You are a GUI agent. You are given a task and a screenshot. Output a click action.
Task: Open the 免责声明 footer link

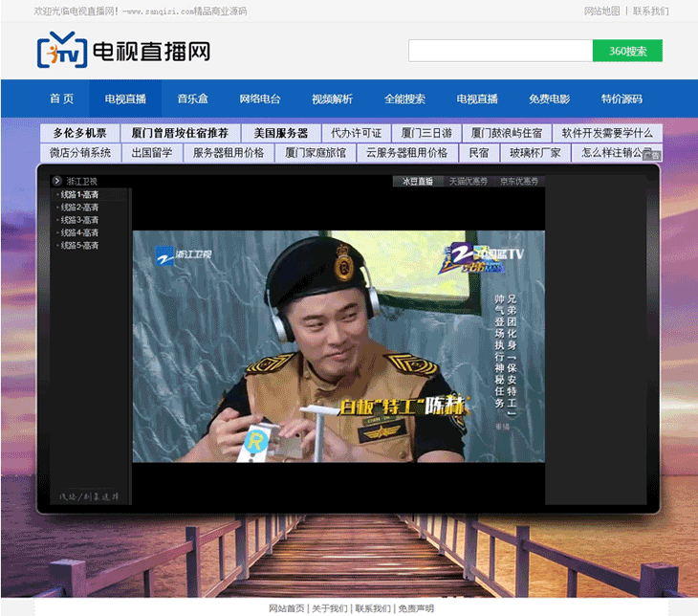[416, 608]
